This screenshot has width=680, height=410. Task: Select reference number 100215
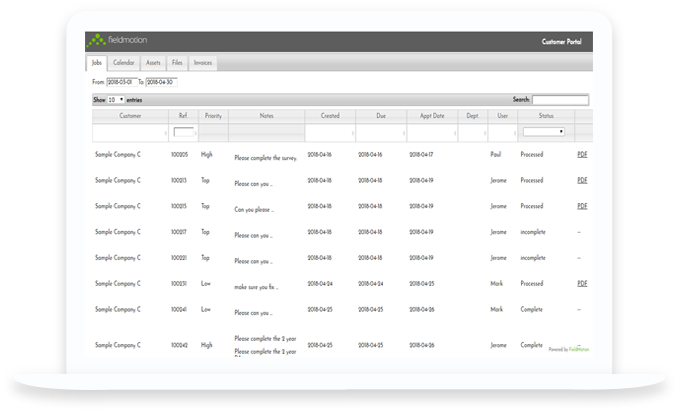[179, 206]
